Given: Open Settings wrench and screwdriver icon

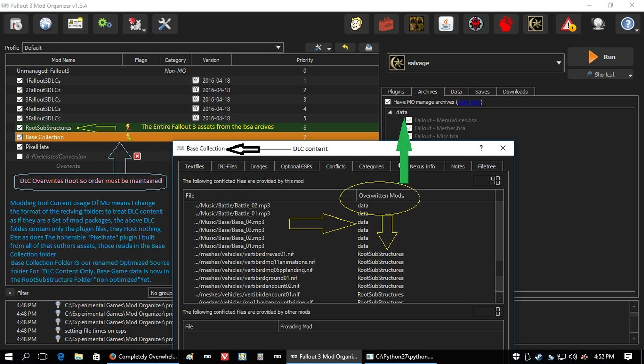Looking at the screenshot, I should [x=165, y=24].
